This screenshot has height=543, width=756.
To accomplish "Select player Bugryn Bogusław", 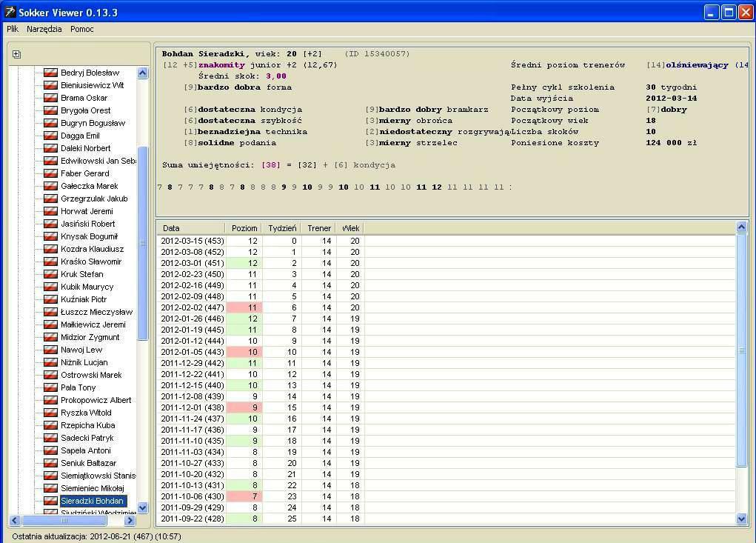I will click(x=93, y=123).
